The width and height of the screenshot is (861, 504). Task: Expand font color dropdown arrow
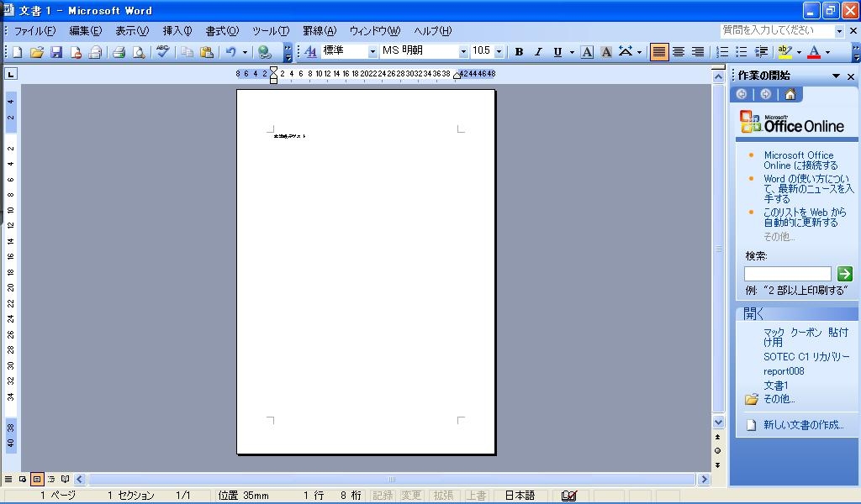tap(827, 52)
